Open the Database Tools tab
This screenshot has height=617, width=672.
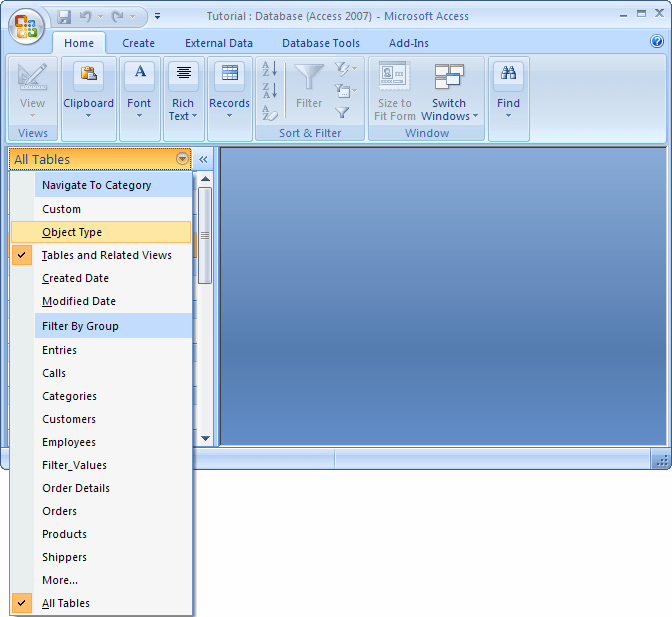(321, 43)
